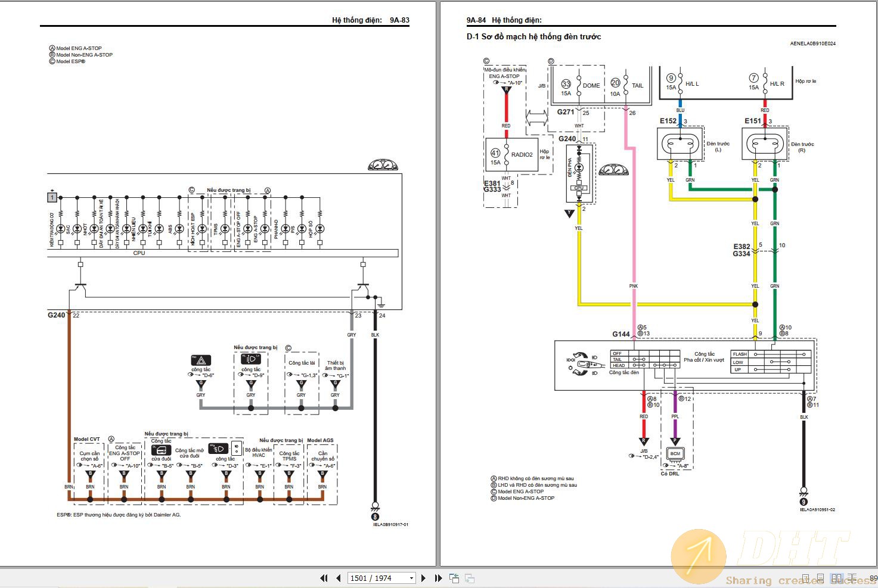Image resolution: width=878 pixels, height=588 pixels.
Task: Click the hazard switch icon above "D-6"
Action: [201, 360]
